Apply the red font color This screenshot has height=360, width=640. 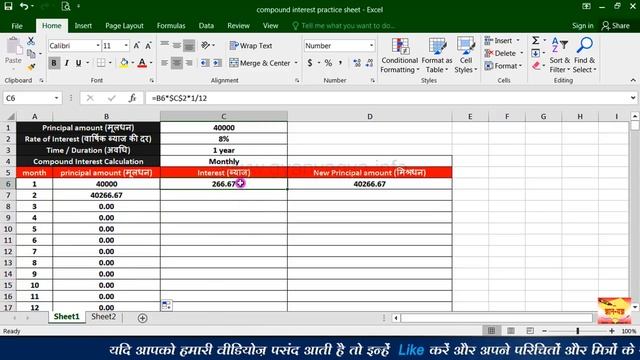[142, 63]
